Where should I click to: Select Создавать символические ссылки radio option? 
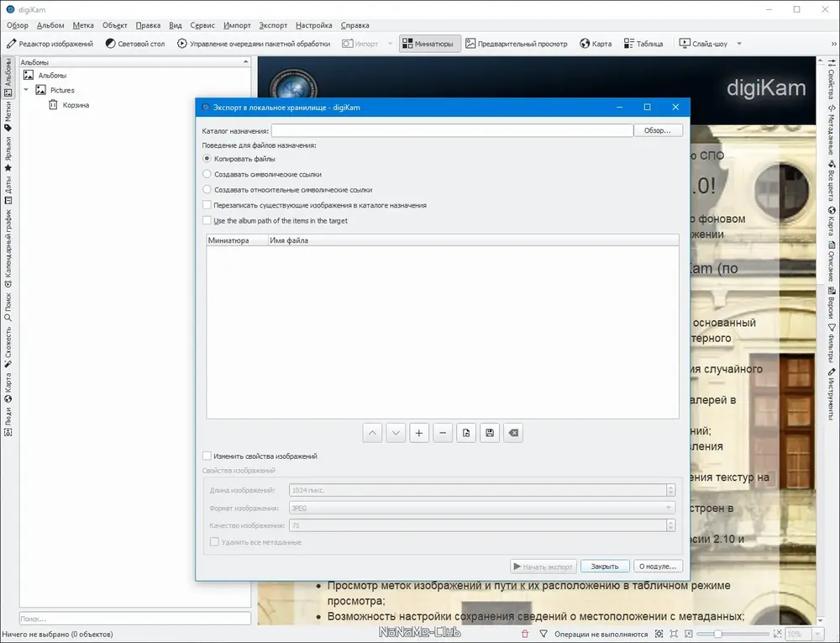coord(207,174)
